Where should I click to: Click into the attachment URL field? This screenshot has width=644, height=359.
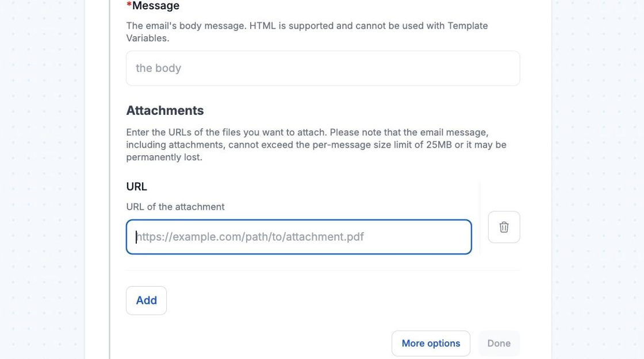298,237
